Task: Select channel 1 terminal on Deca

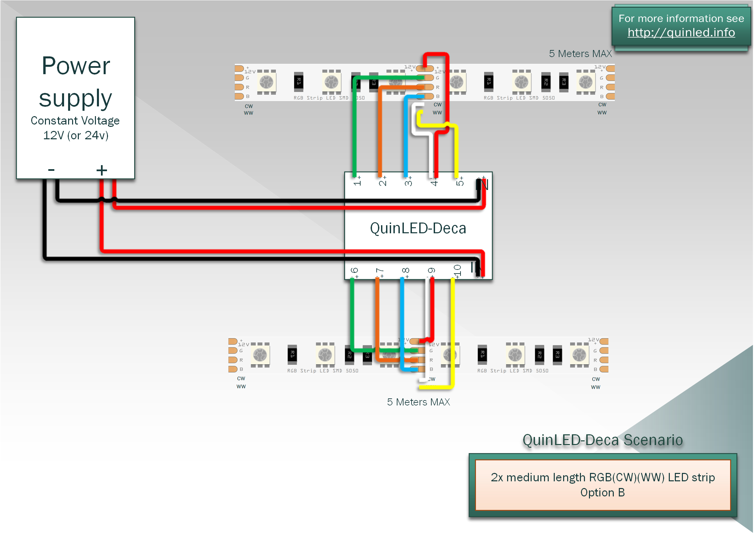Action: point(357,182)
